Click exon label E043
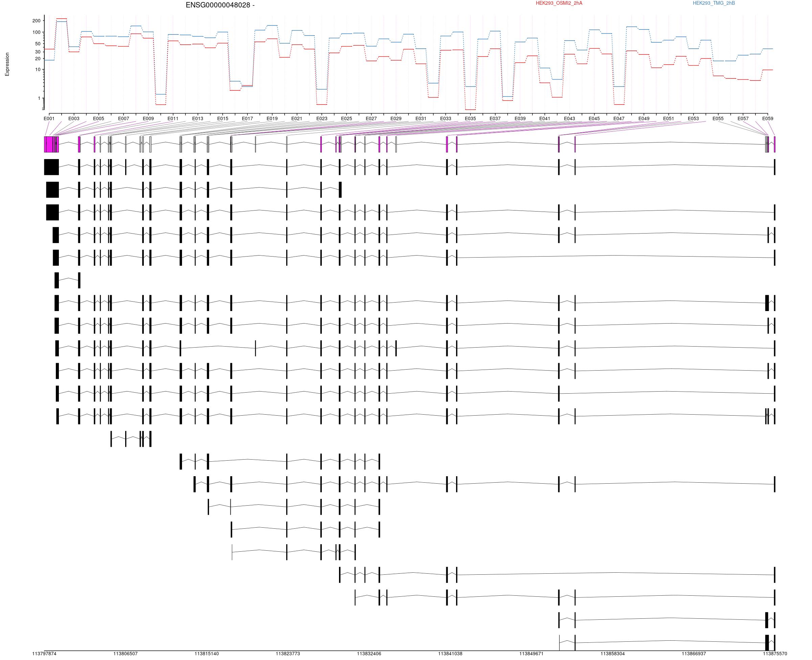This screenshot has width=812, height=660. pos(569,118)
